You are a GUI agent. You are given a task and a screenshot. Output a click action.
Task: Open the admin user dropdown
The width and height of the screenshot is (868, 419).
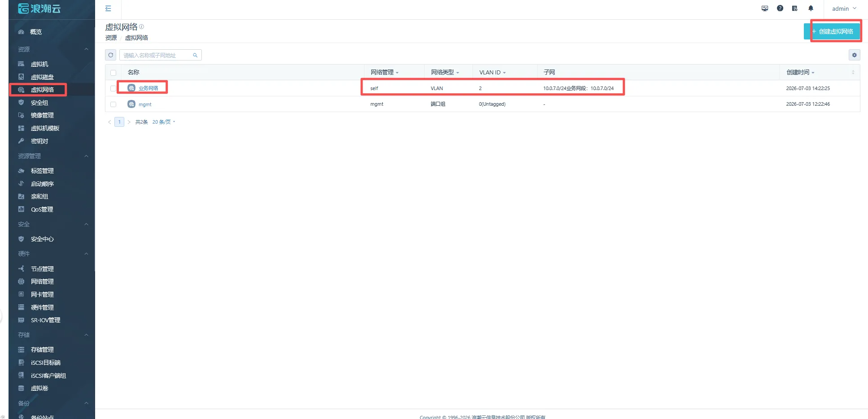(x=844, y=9)
